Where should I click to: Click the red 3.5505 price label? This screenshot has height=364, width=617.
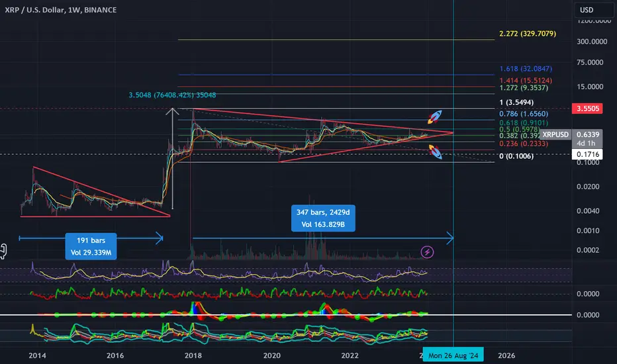587,109
